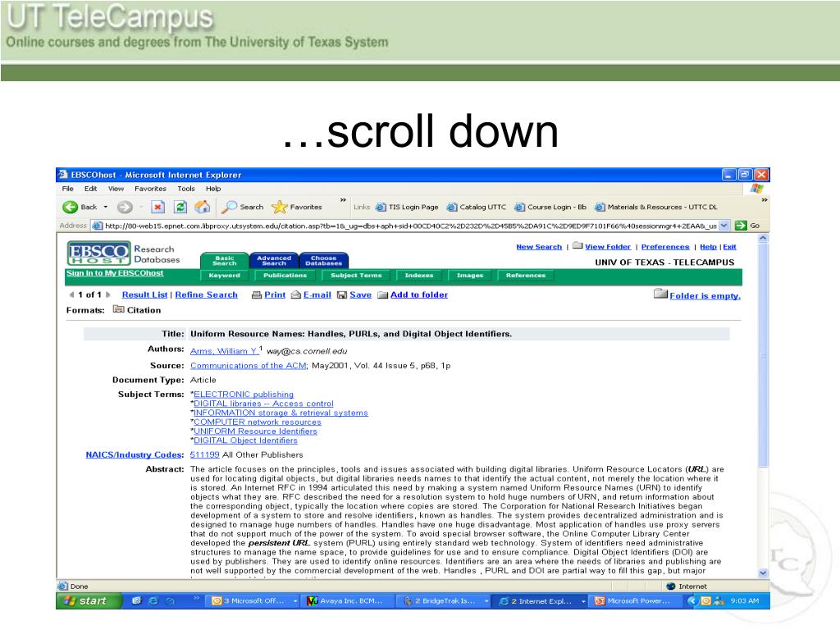Open the Edit menu
840x630 pixels.
point(90,189)
